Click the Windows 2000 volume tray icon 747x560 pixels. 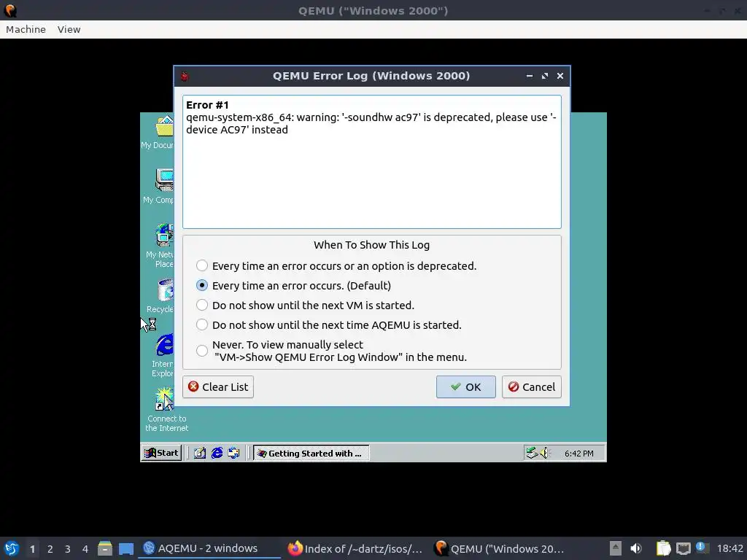(544, 453)
